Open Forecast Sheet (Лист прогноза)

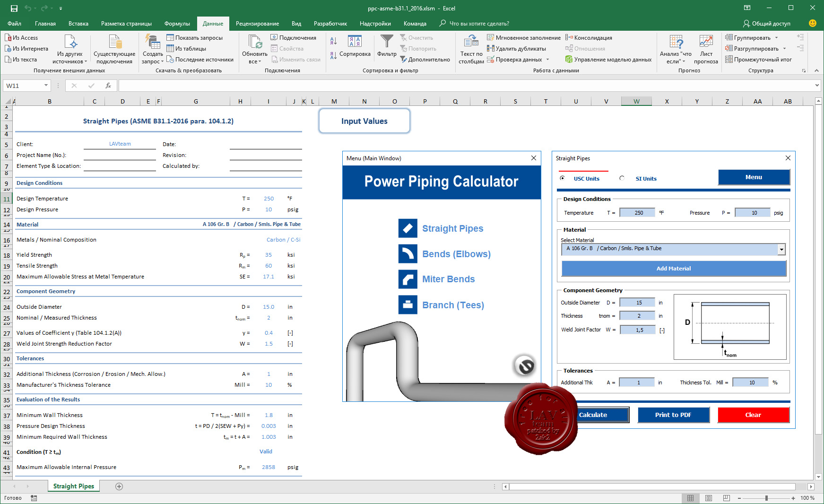click(x=706, y=50)
